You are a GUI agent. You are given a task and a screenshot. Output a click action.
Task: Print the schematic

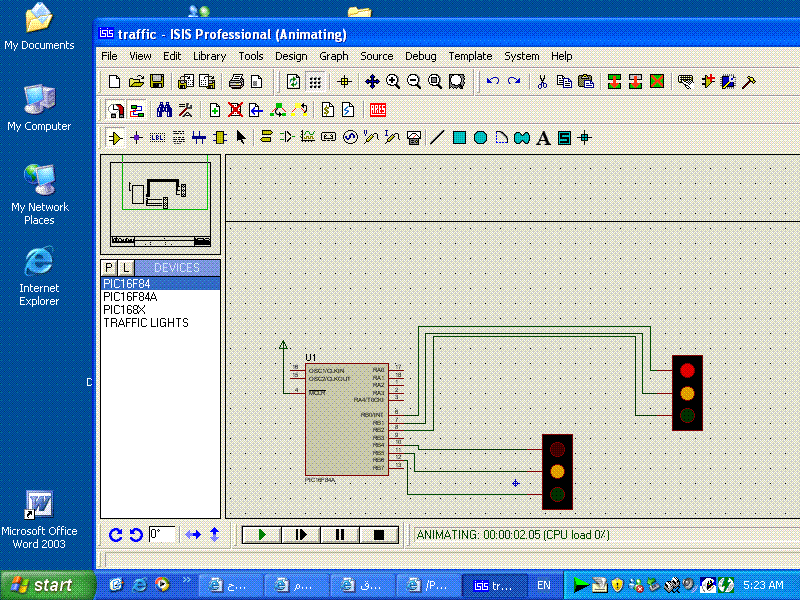pos(236,82)
